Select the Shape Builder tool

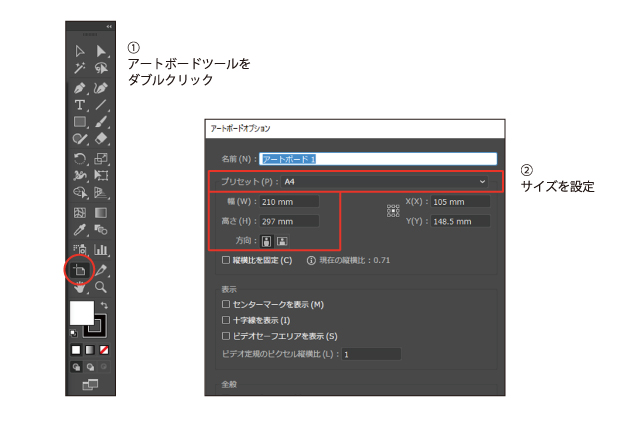80,192
